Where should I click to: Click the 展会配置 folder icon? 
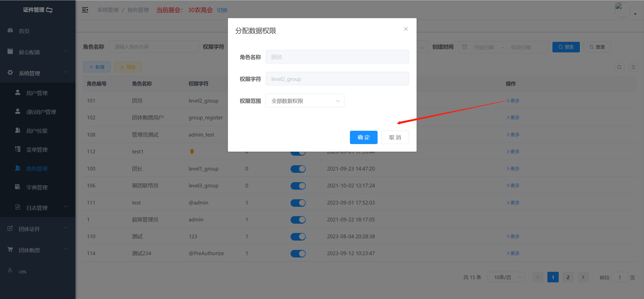point(10,51)
